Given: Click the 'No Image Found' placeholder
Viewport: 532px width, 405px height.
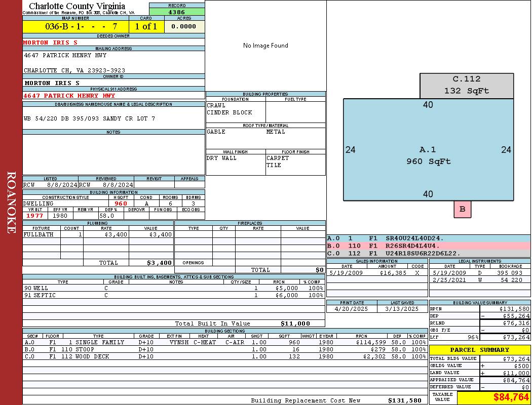Looking at the screenshot, I should click(x=265, y=46).
